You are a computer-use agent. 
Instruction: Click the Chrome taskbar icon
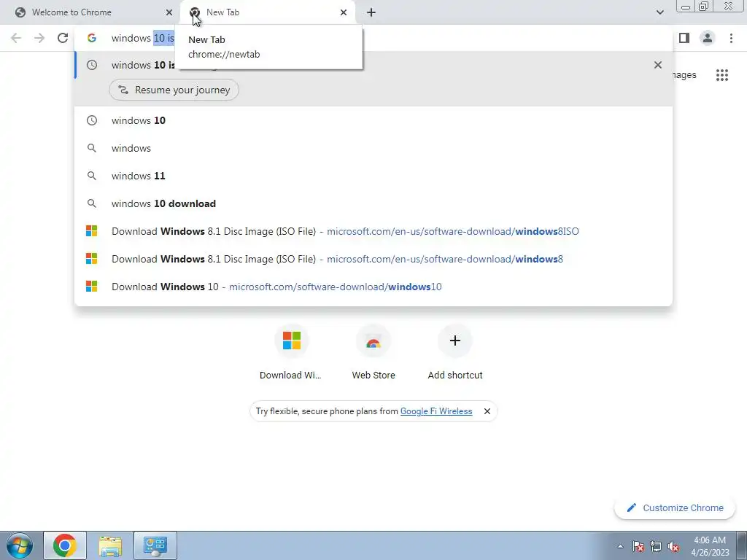click(x=65, y=545)
